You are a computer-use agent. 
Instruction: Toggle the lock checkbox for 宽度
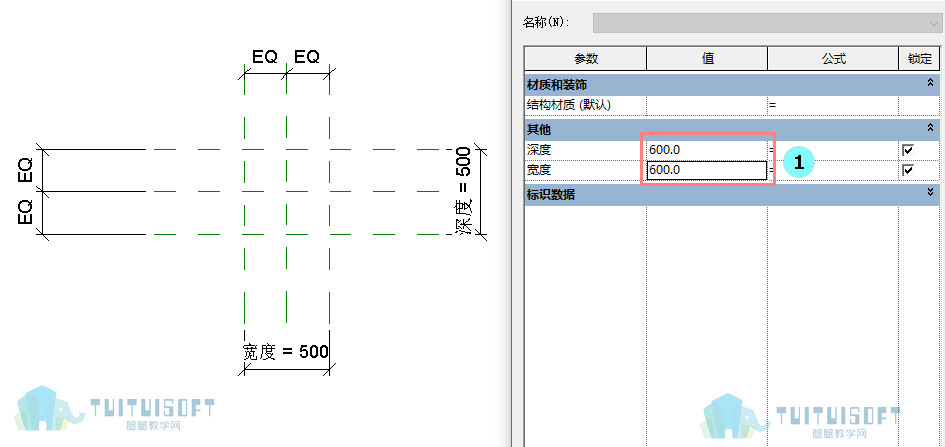tap(908, 170)
